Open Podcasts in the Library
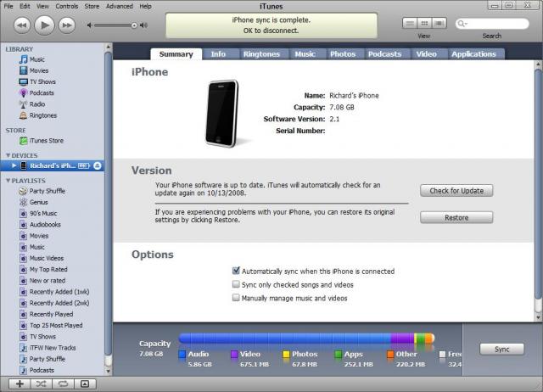This screenshot has height=392, width=543. (36, 92)
